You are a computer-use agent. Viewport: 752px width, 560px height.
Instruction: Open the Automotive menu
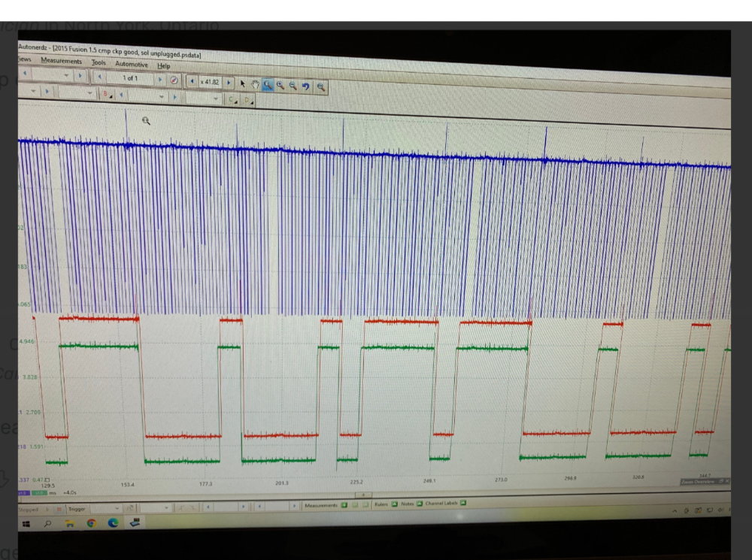click(131, 64)
